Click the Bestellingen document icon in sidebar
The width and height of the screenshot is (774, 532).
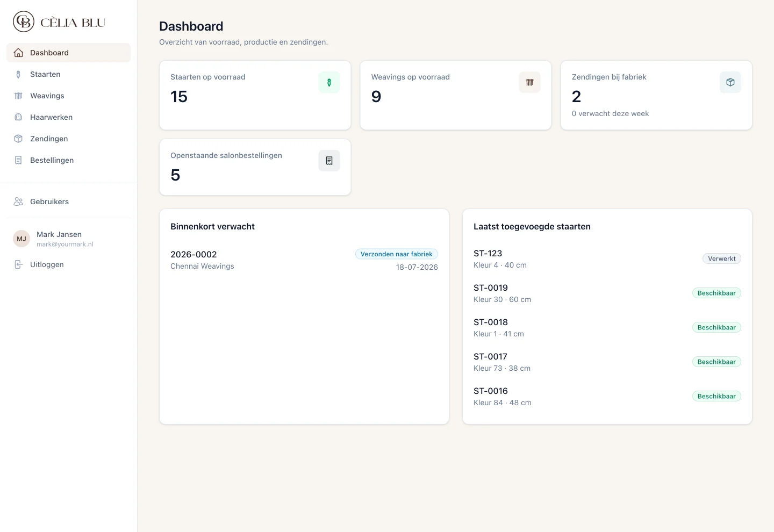pos(18,160)
